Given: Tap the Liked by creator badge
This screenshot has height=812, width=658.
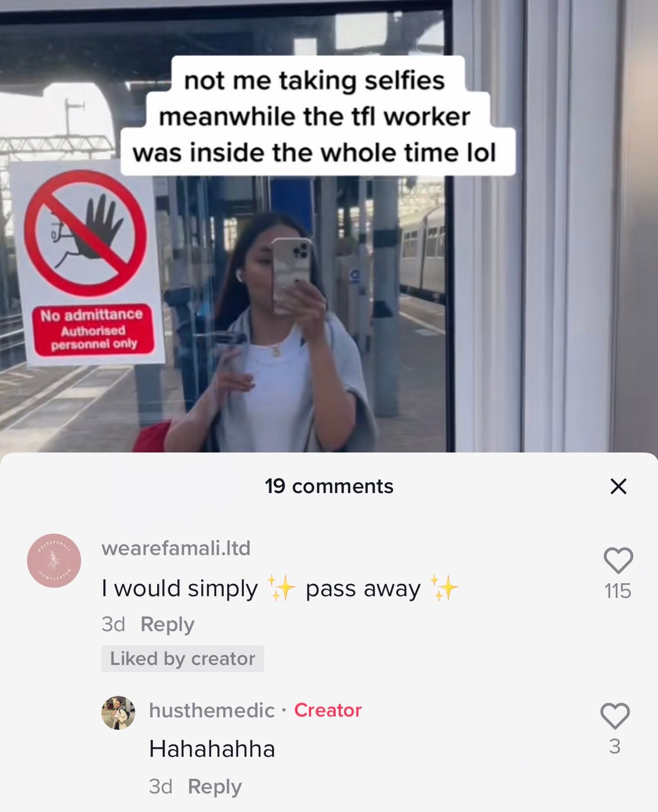Looking at the screenshot, I should coord(183,658).
